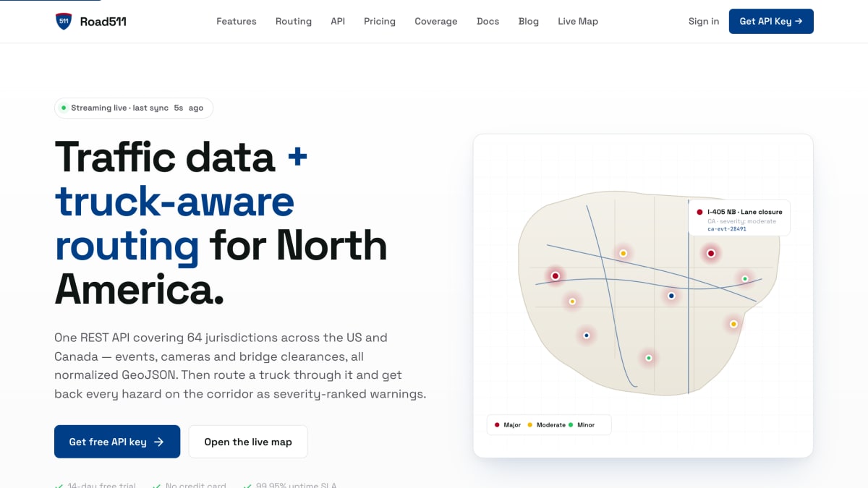The height and width of the screenshot is (488, 868).
Task: Click the Road511 brand name
Action: 103,22
